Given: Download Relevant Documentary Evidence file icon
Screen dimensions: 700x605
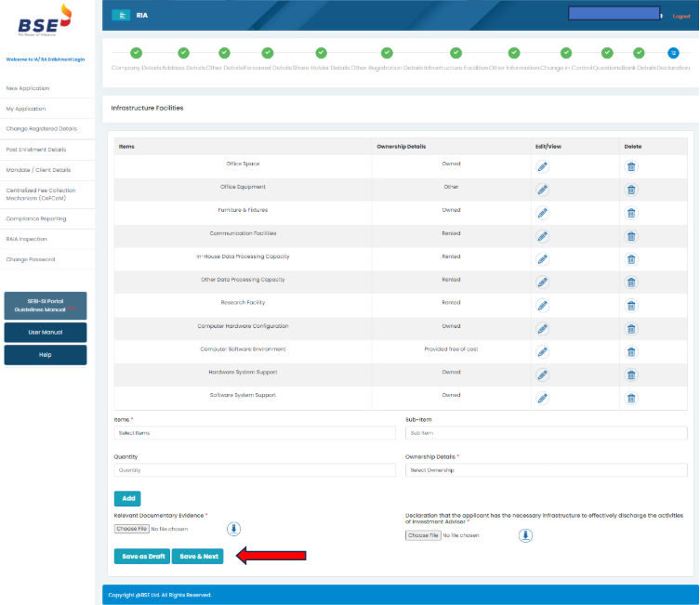Looking at the screenshot, I should (234, 529).
